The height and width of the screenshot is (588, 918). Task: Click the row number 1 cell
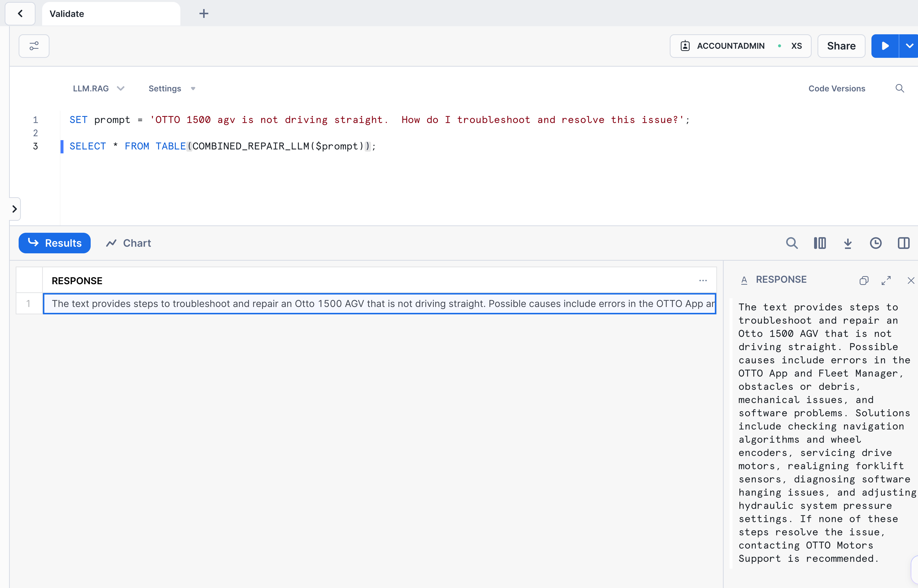tap(29, 304)
